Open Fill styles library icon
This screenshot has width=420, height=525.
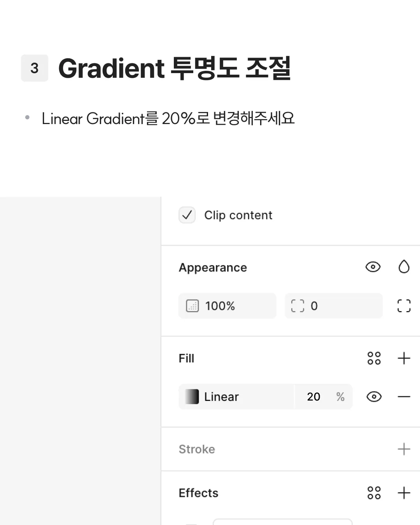[374, 358]
